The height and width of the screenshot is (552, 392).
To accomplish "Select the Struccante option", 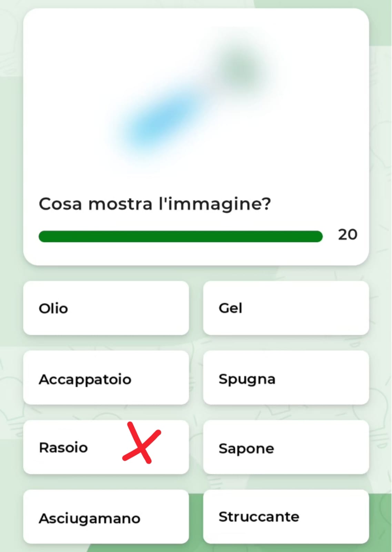I will [286, 517].
